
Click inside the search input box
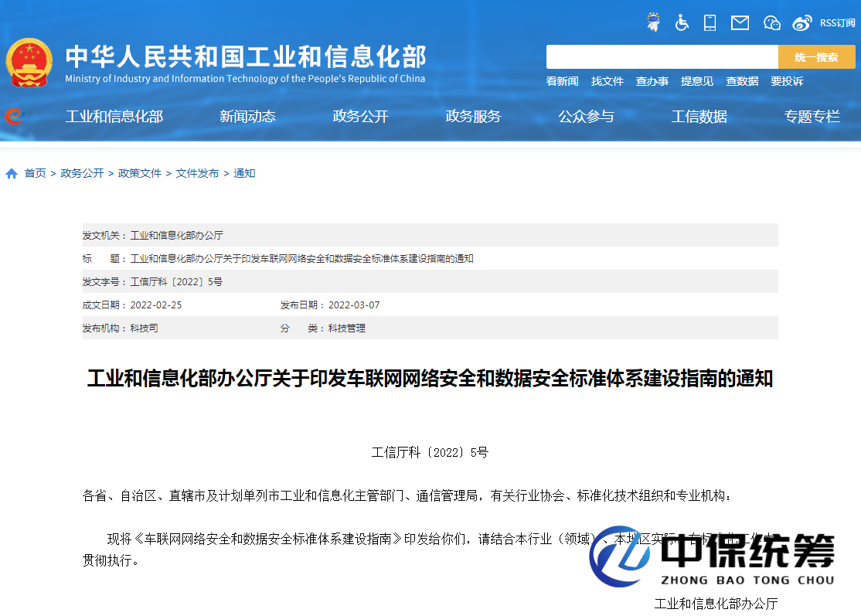tap(661, 56)
